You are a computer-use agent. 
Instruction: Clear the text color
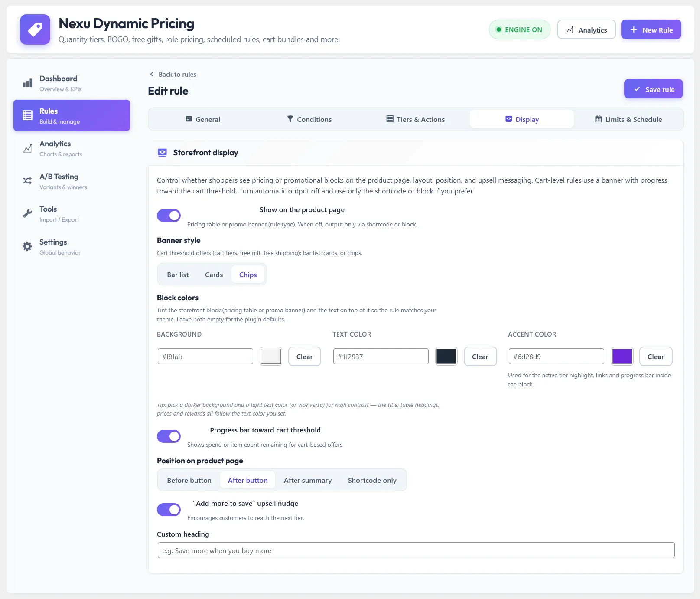click(480, 357)
